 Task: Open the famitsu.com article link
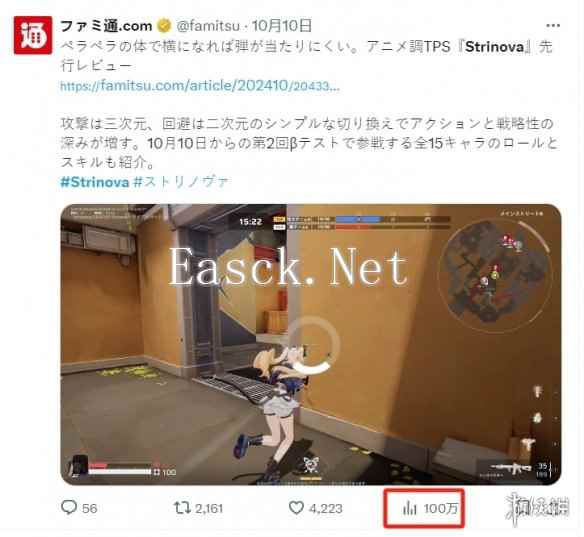pos(200,86)
